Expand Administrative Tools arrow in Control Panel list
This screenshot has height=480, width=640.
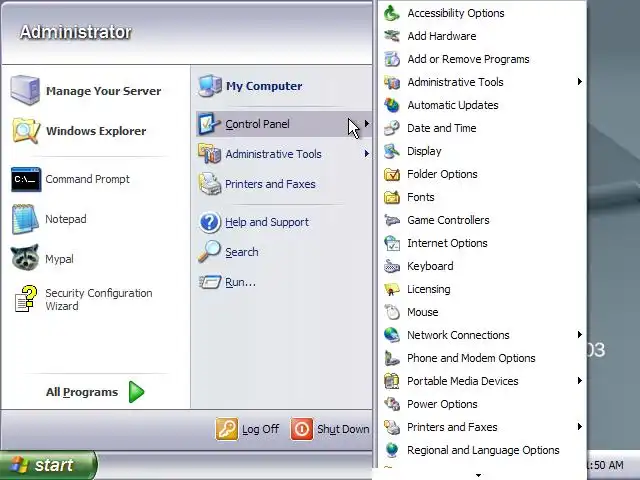(580, 82)
